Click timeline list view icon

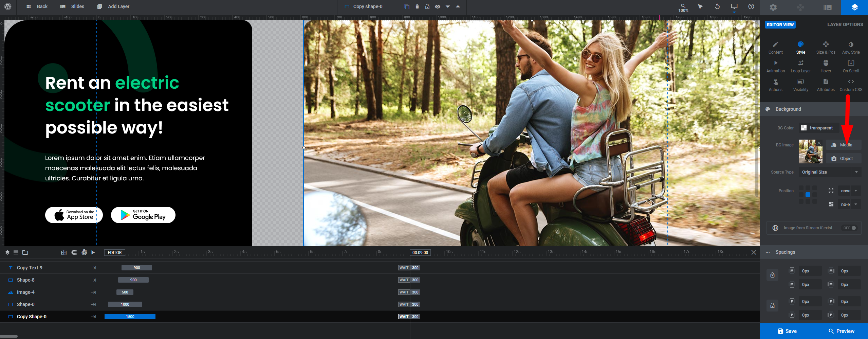tap(16, 252)
